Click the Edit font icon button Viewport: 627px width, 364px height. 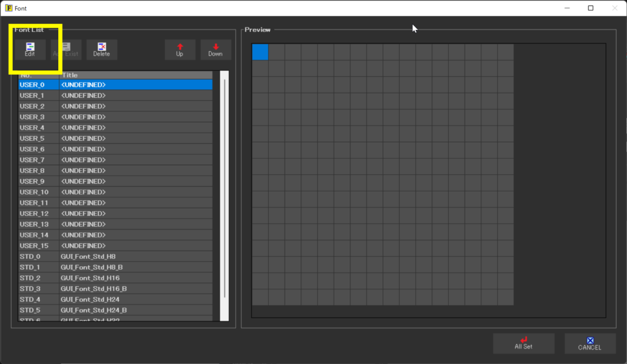click(x=30, y=50)
